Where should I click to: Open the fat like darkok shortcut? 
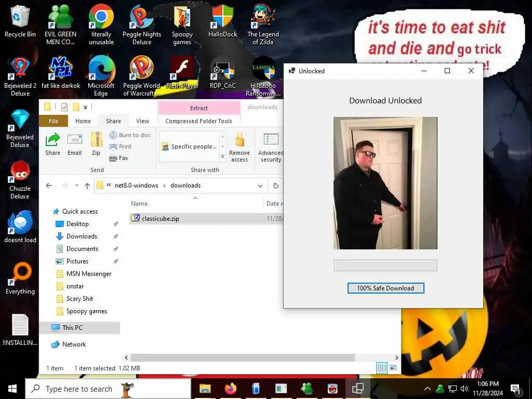(60, 73)
